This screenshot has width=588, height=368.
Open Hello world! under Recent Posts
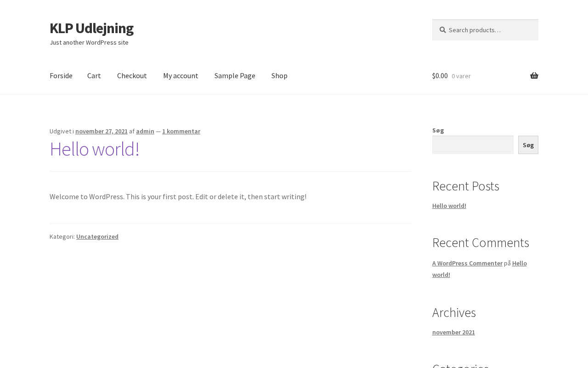pos(449,206)
